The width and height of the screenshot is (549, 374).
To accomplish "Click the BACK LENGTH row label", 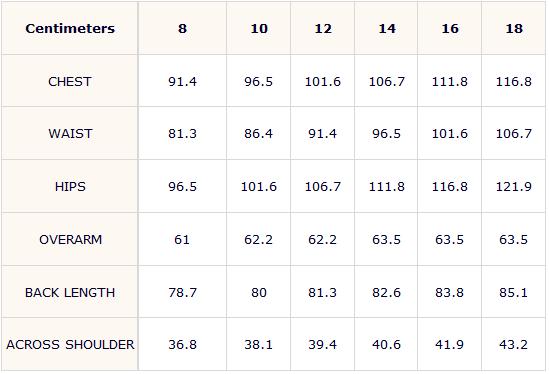I will click(70, 292).
